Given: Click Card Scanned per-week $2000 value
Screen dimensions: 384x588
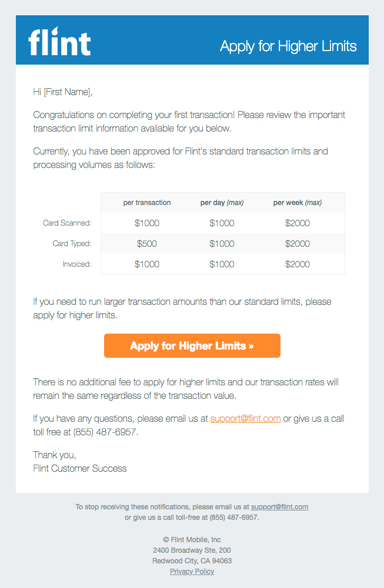Looking at the screenshot, I should tap(297, 223).
